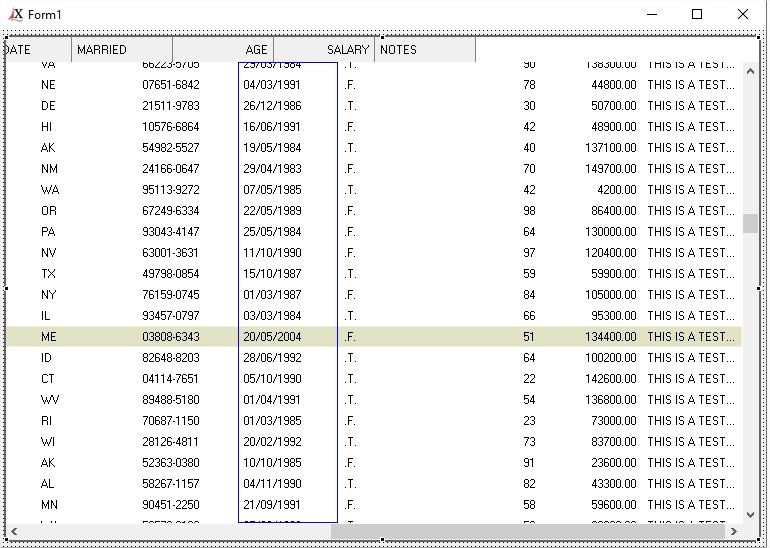This screenshot has width=770, height=548.
Task: Click zip code 07651-6842
Action: point(171,85)
